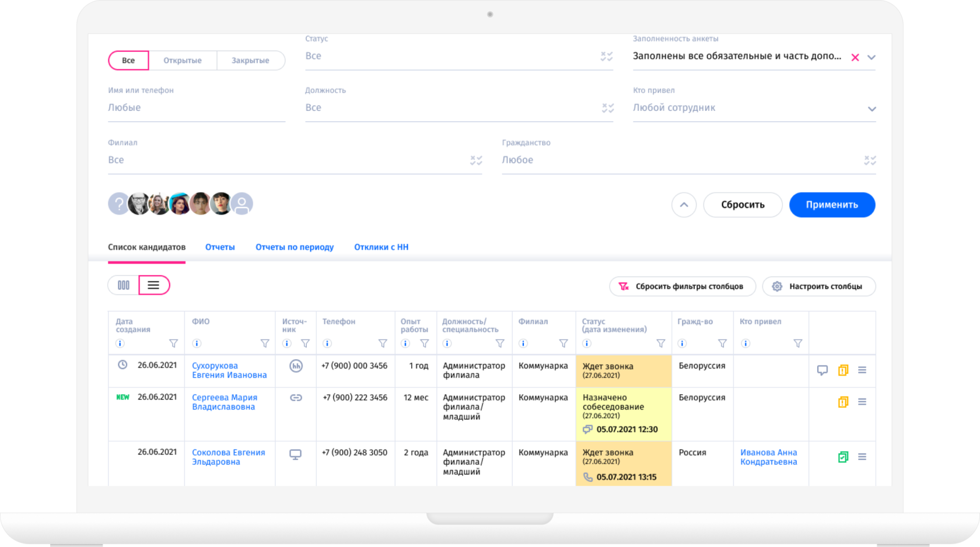Click 'Назначено собеседование' status cell
Viewport: 980px width, 547px height.
[624, 414]
